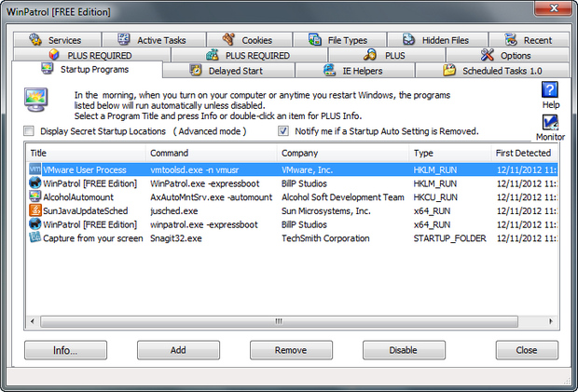Click the VMware User Process row icon

[35, 169]
